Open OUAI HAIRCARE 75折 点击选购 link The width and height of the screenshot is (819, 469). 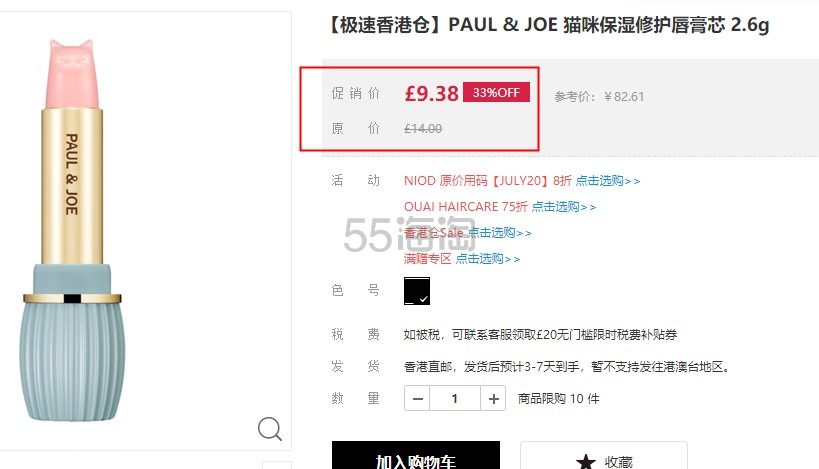click(x=564, y=207)
